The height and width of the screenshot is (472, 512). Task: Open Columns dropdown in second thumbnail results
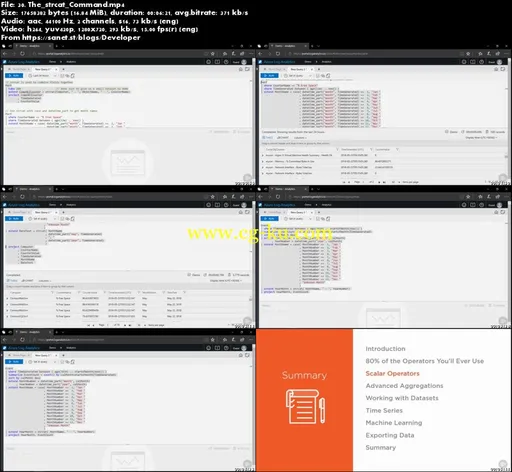[300, 137]
